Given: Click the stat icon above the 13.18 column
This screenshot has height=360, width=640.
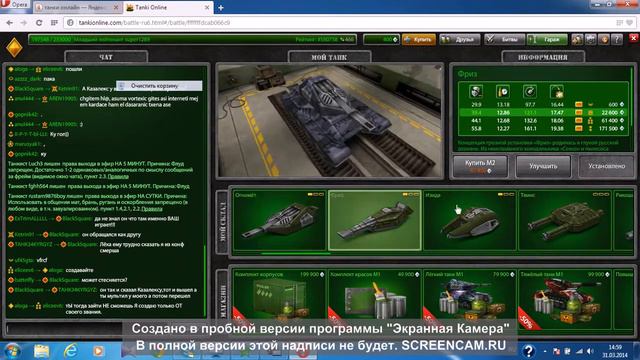Looking at the screenshot, I should [x=503, y=91].
